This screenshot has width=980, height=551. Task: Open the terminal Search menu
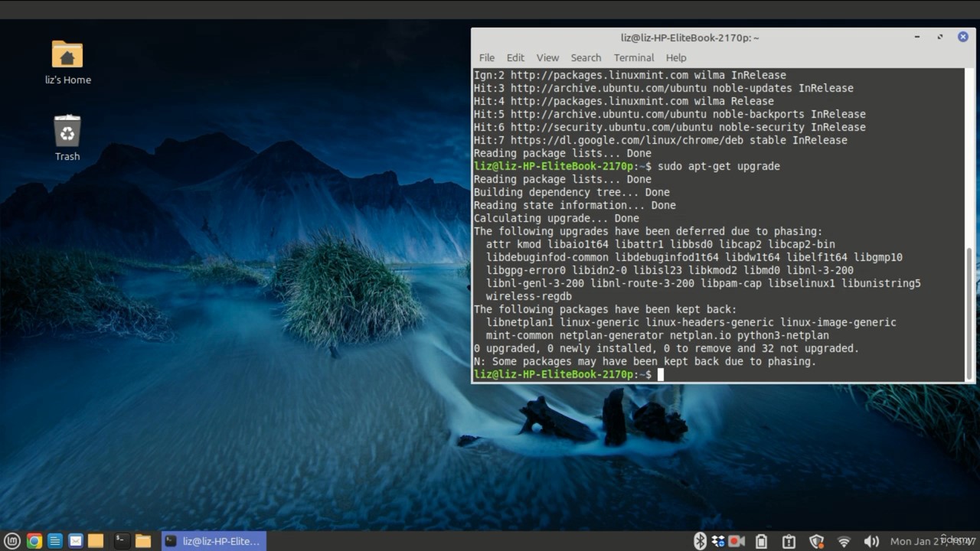pos(586,57)
